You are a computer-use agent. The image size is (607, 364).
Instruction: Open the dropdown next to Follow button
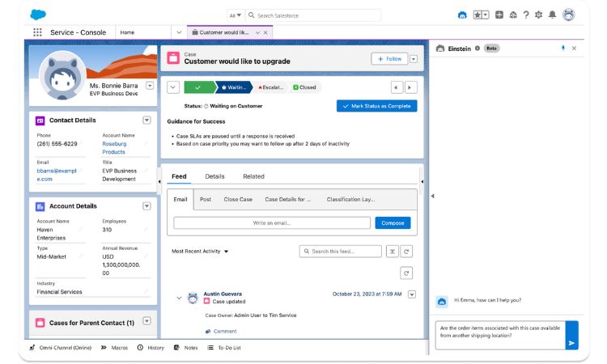414,59
